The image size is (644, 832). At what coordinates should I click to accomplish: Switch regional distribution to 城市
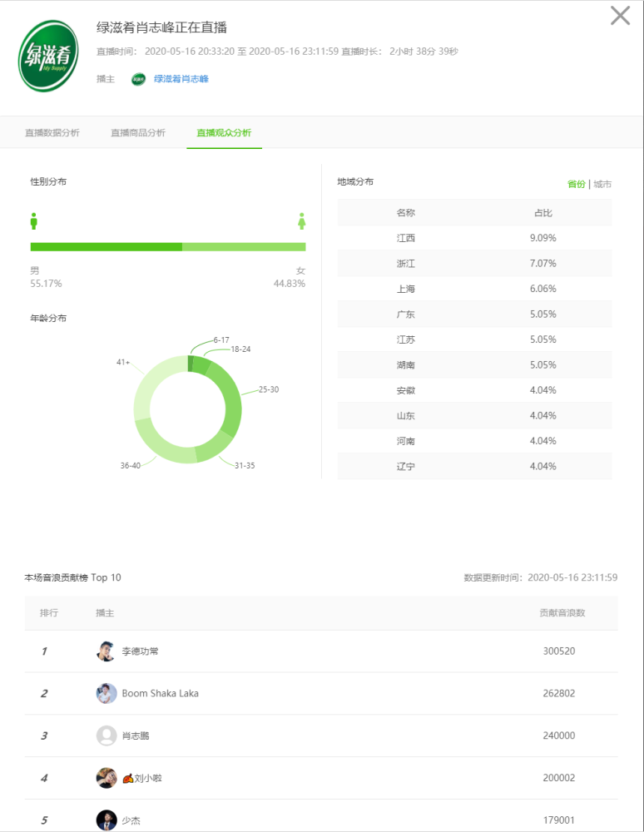602,184
